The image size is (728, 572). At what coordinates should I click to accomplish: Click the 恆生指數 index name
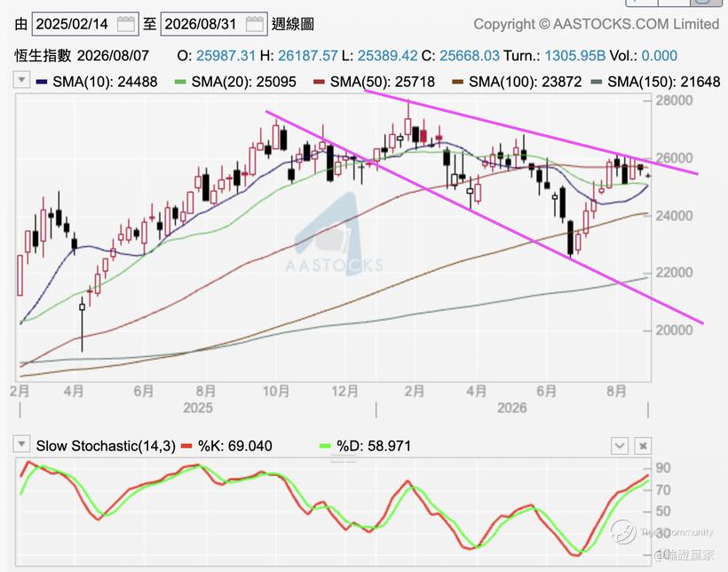tap(43, 56)
